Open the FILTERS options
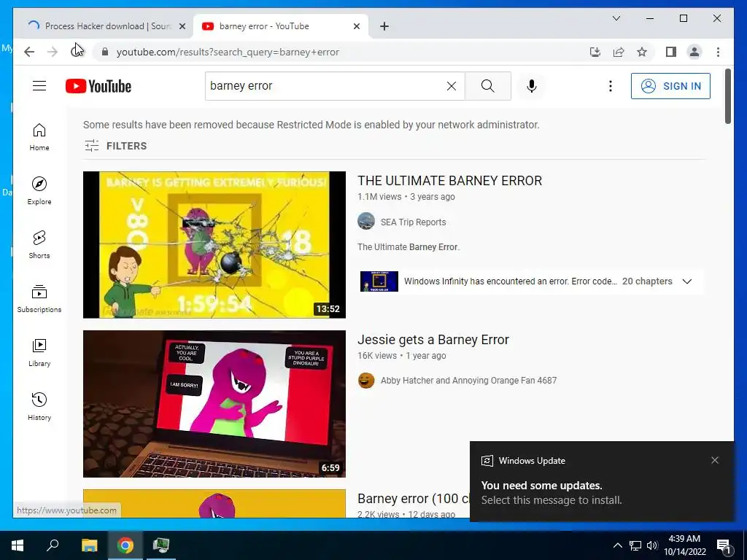The height and width of the screenshot is (560, 747). pos(116,146)
